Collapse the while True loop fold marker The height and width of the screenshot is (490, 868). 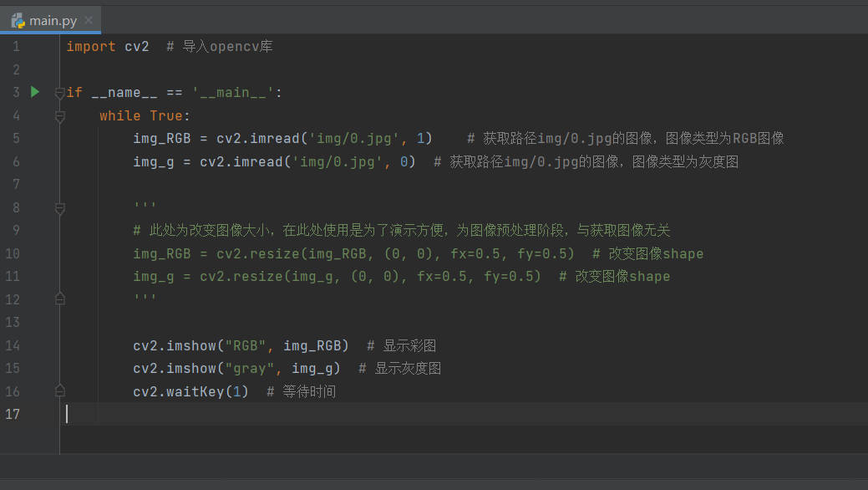tap(58, 115)
